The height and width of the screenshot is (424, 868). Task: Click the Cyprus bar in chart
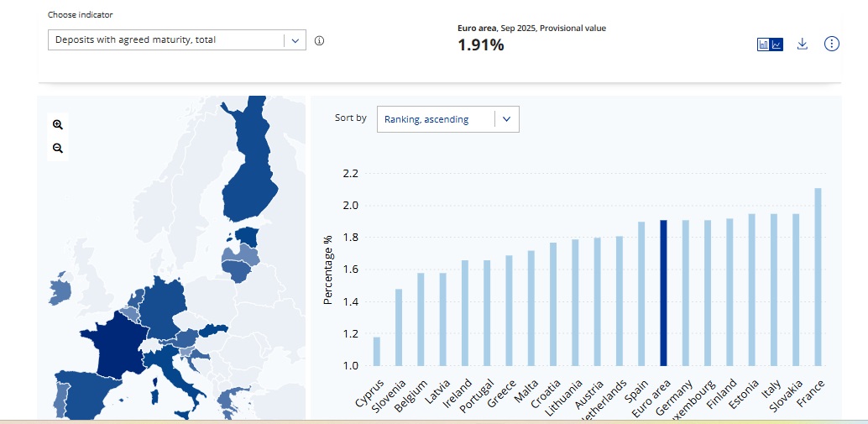click(x=377, y=351)
